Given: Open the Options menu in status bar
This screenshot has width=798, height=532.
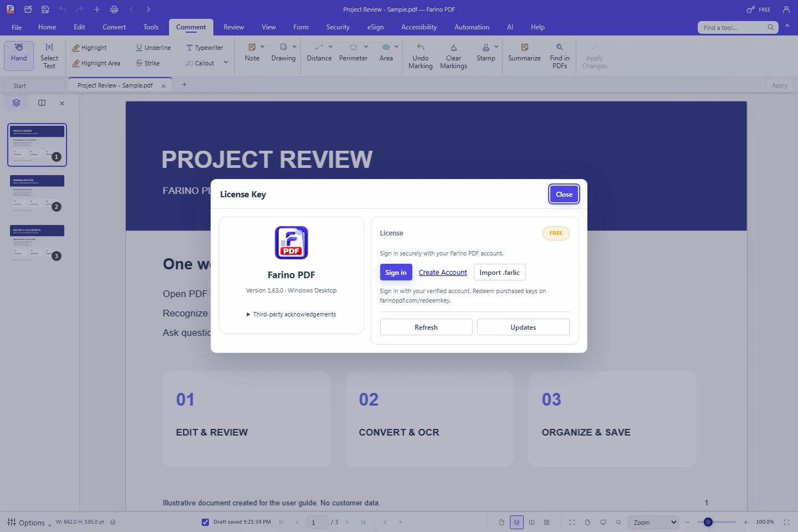Looking at the screenshot, I should tap(29, 522).
